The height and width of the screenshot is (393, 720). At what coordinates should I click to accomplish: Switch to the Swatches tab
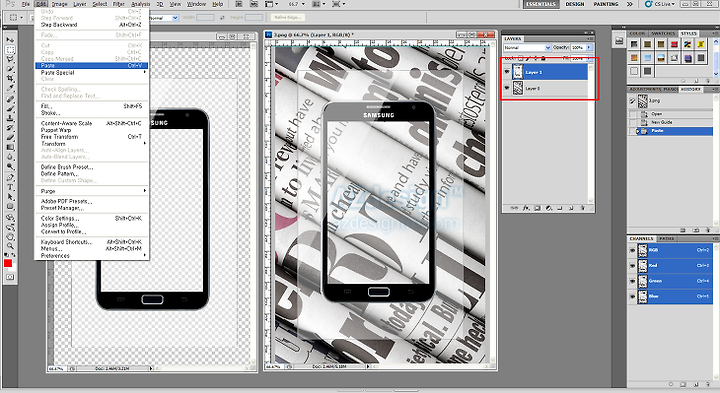[x=663, y=34]
